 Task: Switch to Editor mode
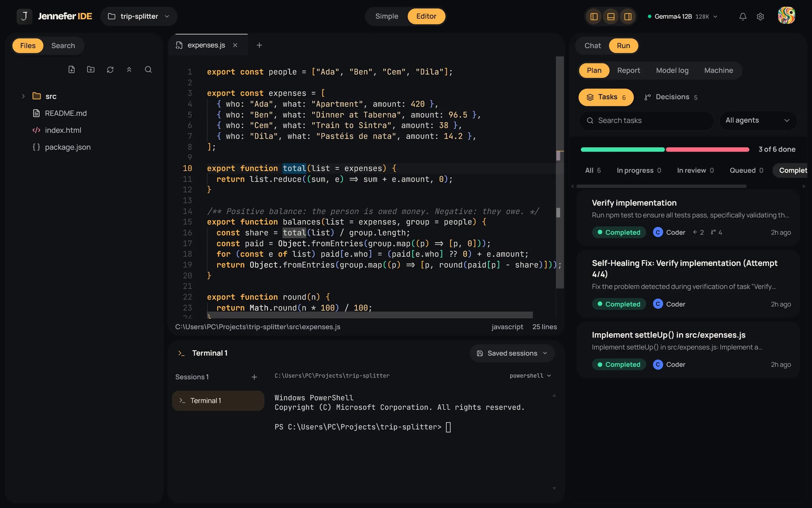tap(426, 16)
